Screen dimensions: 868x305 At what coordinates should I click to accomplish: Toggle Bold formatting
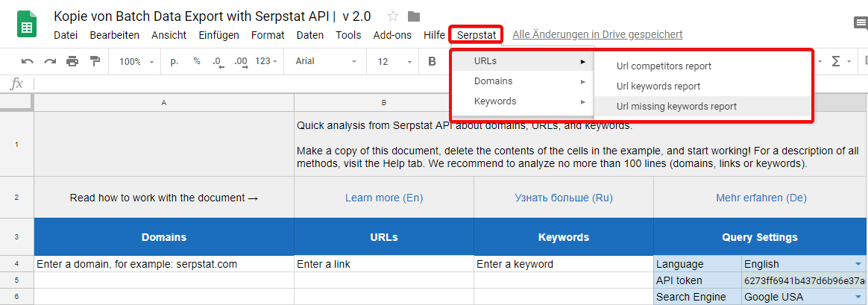tap(433, 61)
